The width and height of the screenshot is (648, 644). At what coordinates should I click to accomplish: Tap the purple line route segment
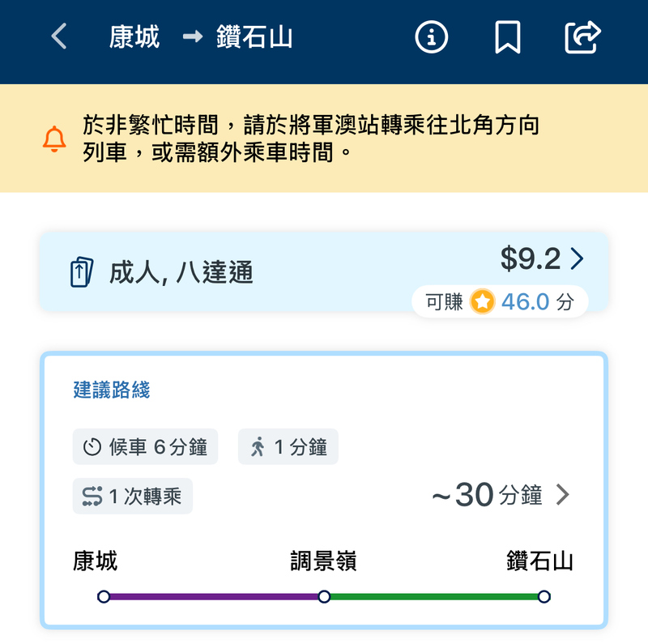214,597
